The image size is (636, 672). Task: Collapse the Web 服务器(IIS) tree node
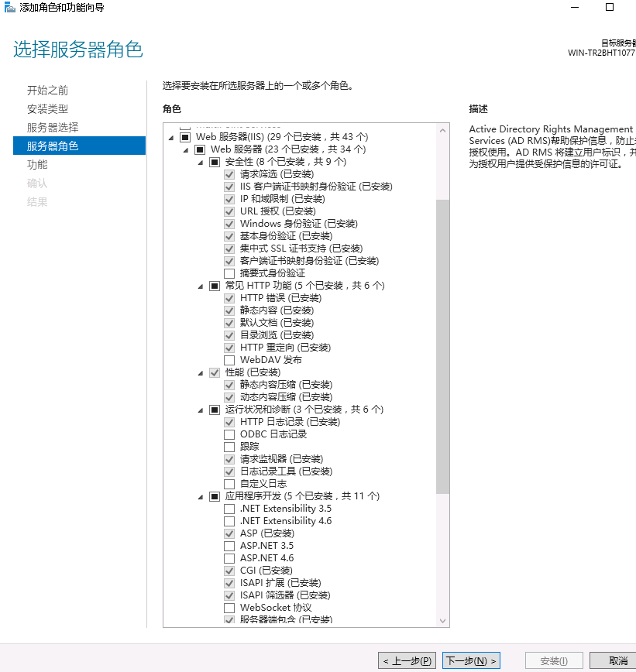171,138
